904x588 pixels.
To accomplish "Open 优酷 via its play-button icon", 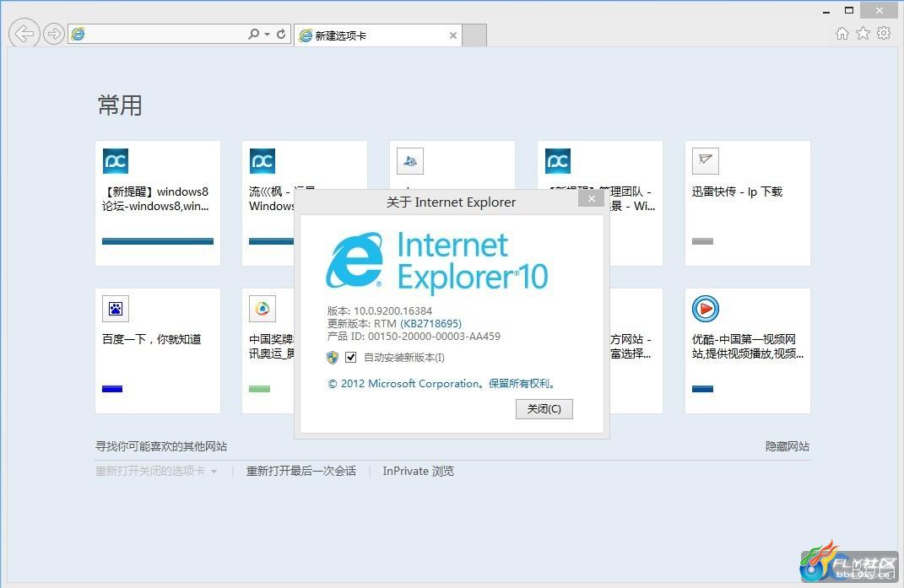I will (705, 309).
